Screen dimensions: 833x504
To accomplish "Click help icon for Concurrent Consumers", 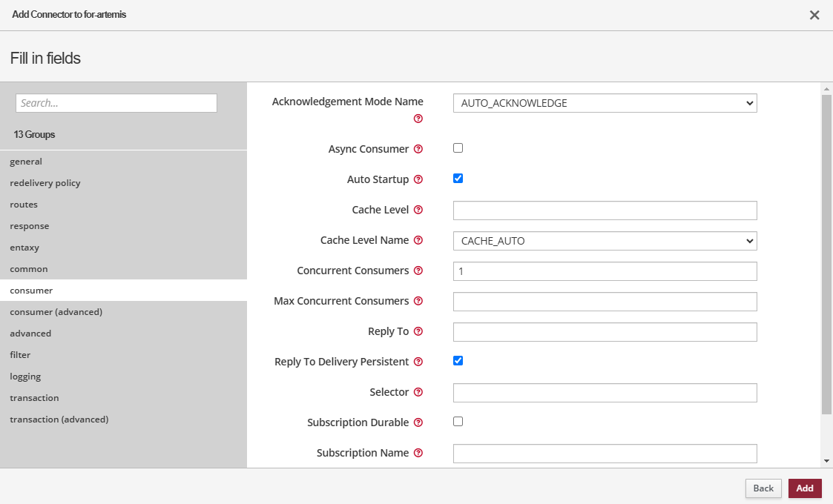I will 418,271.
